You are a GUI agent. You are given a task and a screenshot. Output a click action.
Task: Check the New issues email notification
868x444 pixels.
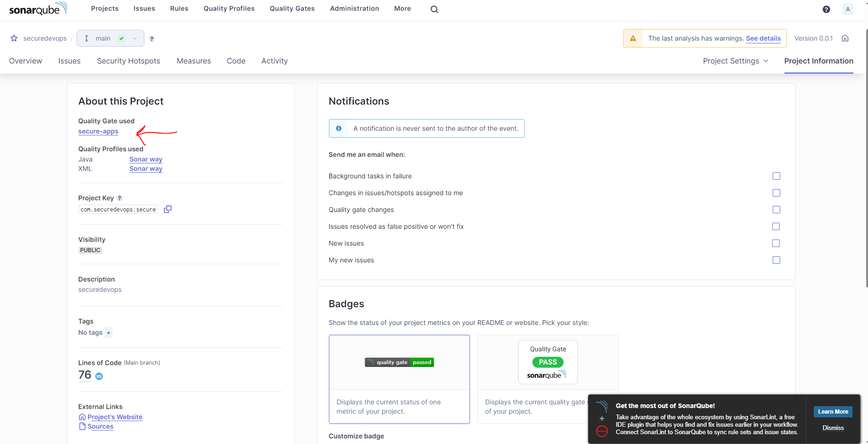coord(776,243)
